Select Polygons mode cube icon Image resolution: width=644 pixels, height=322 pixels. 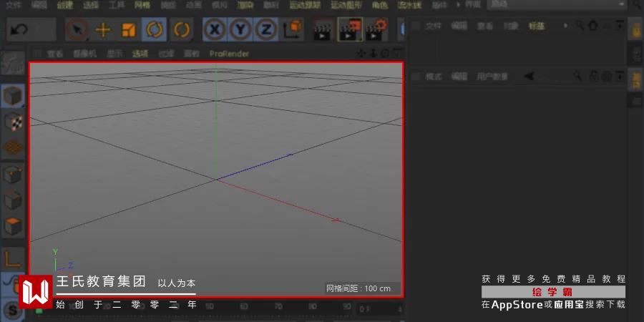14,225
